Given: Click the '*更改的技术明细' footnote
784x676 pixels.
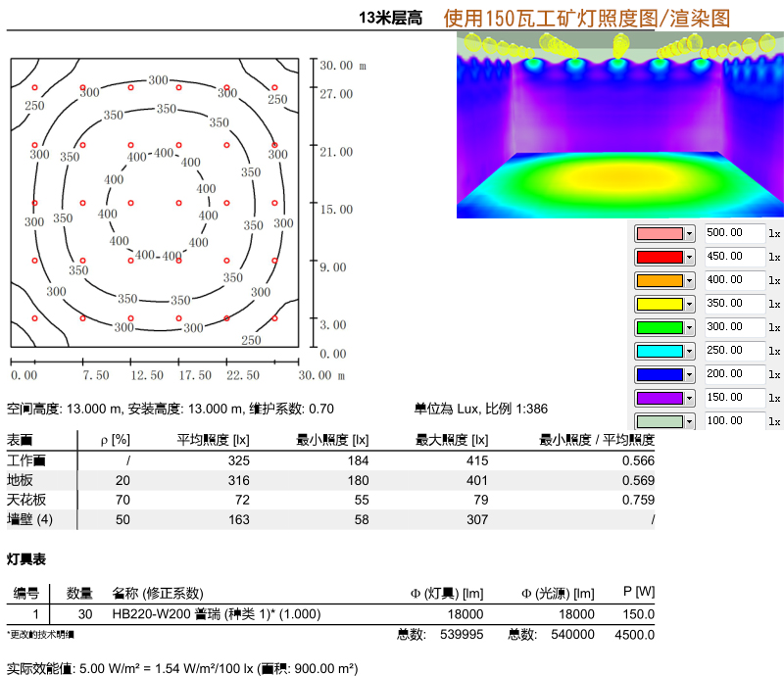Looking at the screenshot, I should 40,635.
